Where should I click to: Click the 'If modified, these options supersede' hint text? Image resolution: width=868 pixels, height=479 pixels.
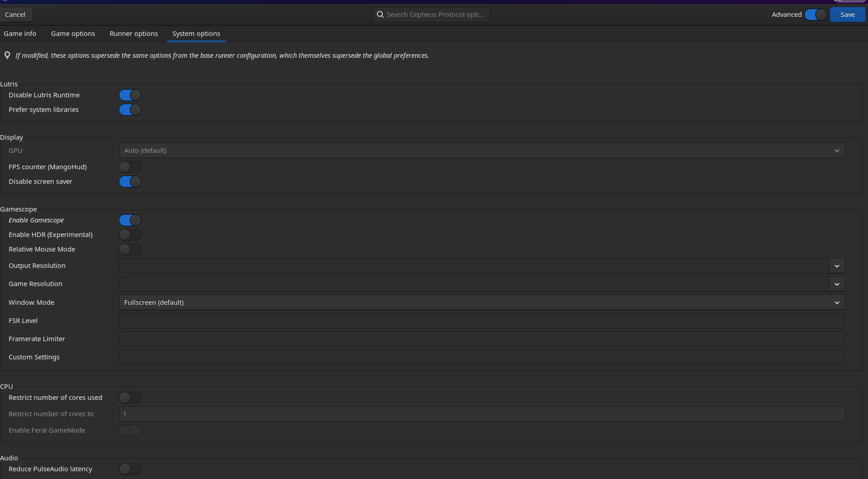coord(222,55)
